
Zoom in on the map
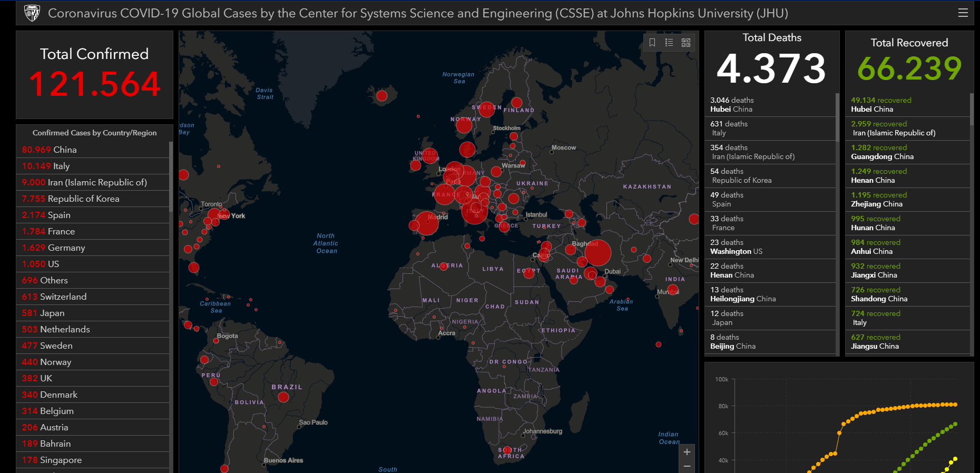tap(687, 452)
